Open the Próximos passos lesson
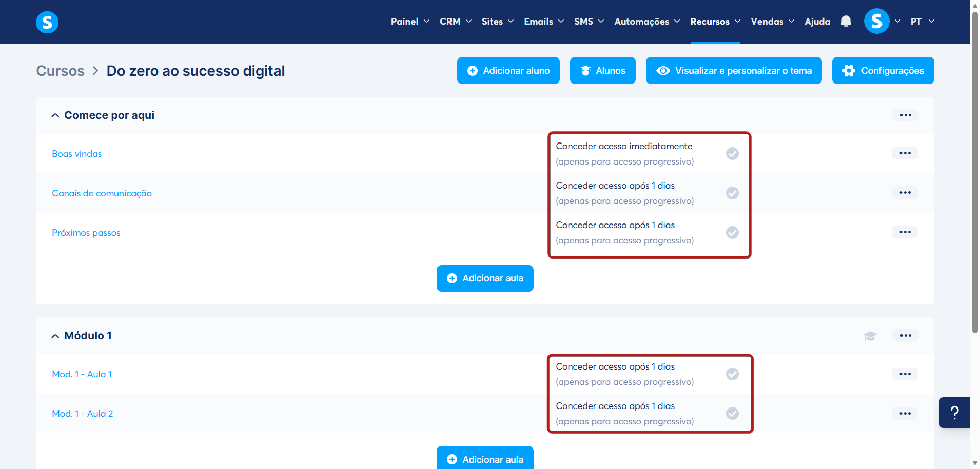This screenshot has height=469, width=980. (x=86, y=233)
